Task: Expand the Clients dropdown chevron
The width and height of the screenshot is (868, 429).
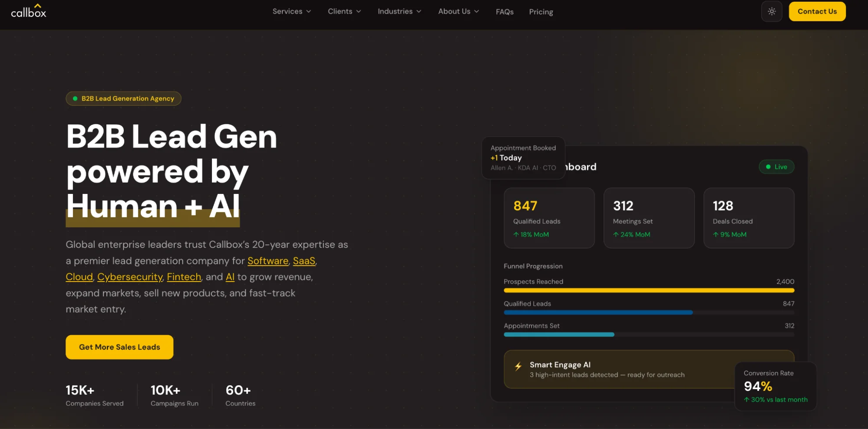Action: (x=359, y=12)
